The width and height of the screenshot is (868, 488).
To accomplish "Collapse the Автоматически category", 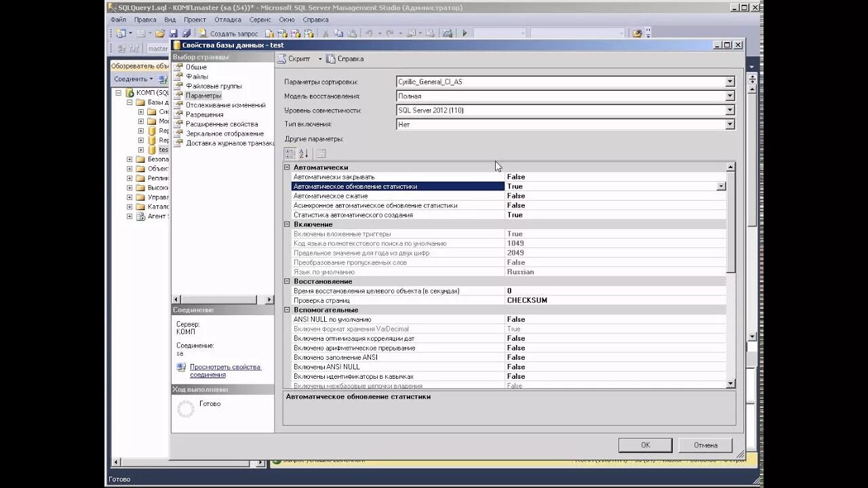I will [287, 167].
